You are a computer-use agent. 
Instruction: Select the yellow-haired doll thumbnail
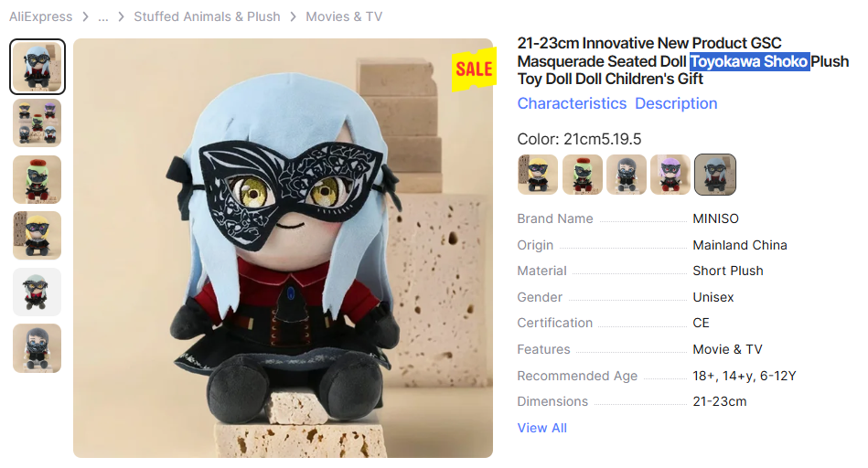[38, 236]
